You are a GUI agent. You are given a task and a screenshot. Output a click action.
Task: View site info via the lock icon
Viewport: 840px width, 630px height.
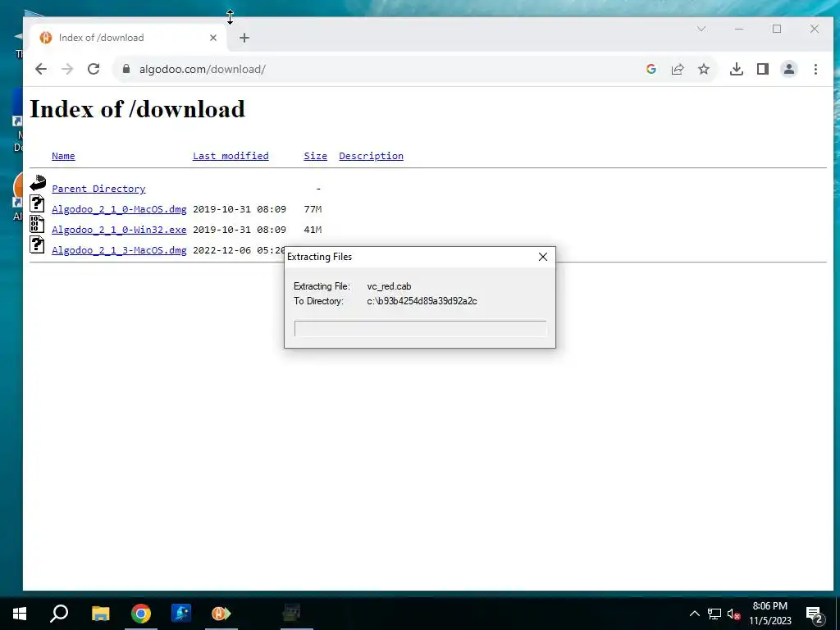[126, 69]
